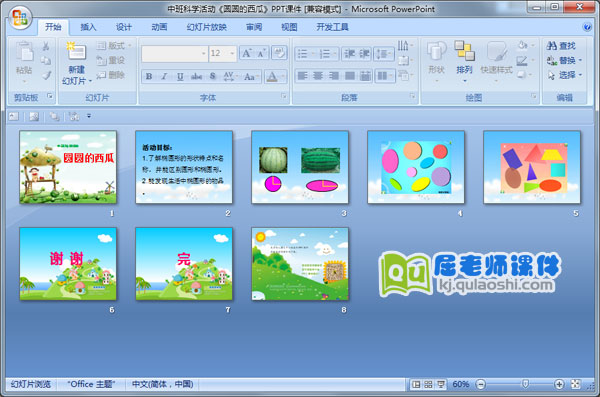Select slide 6 谢谢 thumbnail

click(x=68, y=264)
